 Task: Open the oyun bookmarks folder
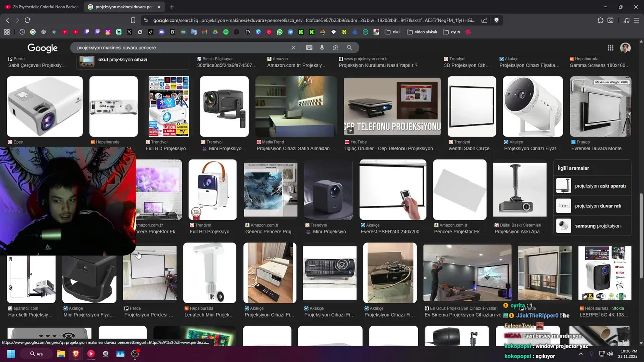451,32
